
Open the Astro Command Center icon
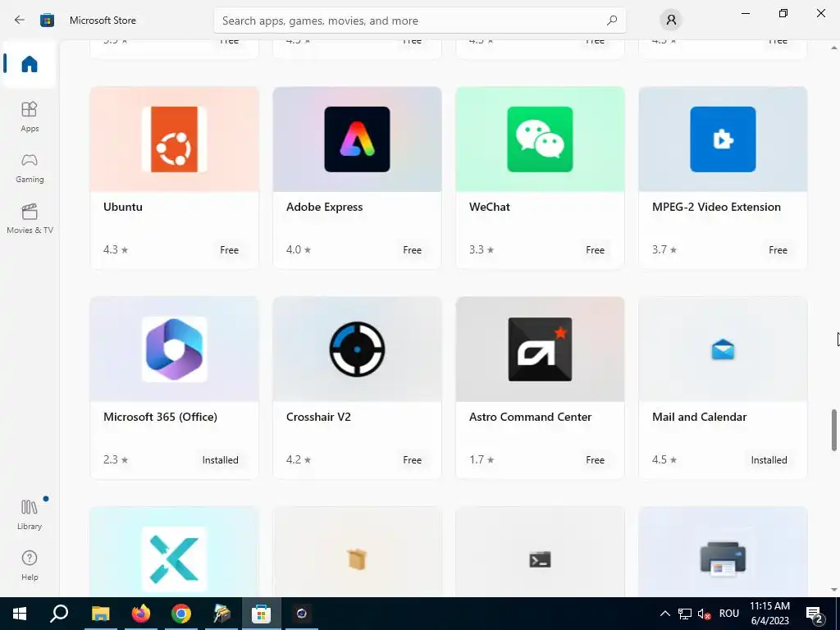coord(540,349)
